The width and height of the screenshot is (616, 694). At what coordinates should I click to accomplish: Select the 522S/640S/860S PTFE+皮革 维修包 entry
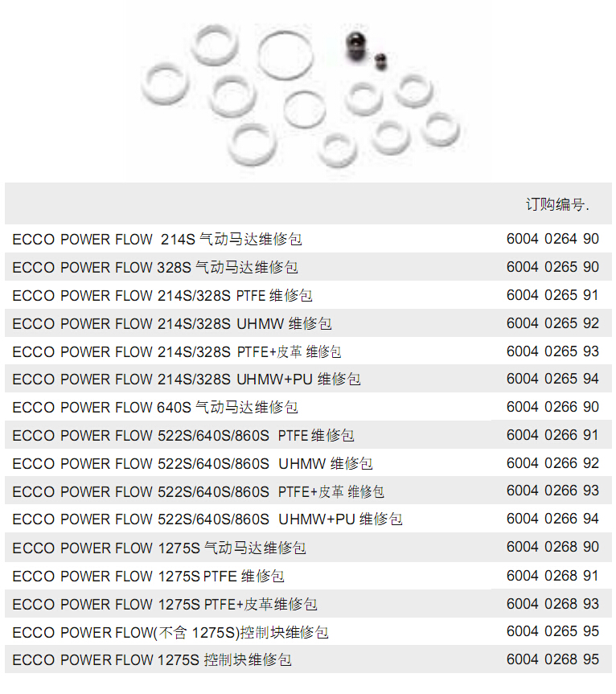point(199,491)
